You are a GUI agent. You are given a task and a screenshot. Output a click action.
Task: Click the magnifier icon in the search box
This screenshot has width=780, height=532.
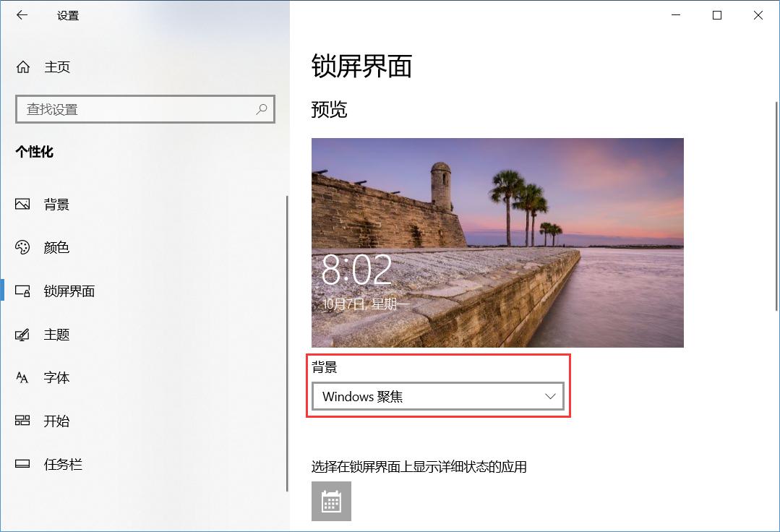[262, 109]
